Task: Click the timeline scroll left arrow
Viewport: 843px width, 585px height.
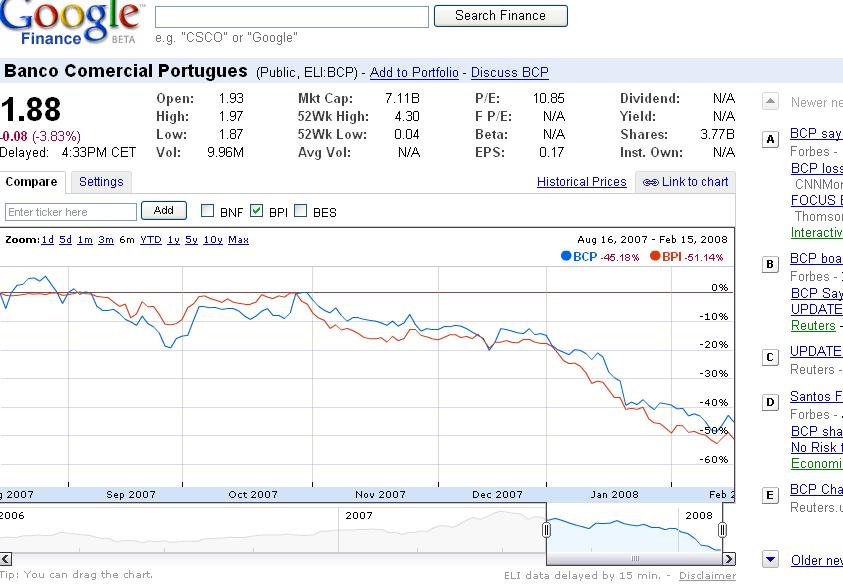Action: (x=6, y=559)
